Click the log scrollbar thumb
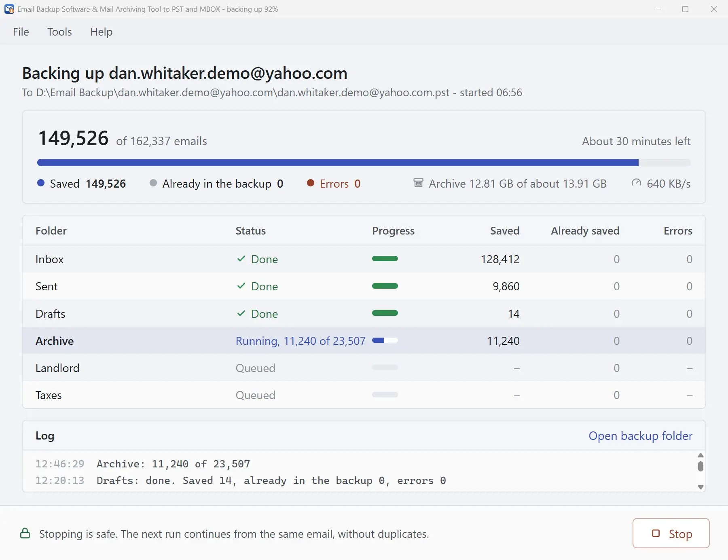This screenshot has height=560, width=728. [700, 466]
